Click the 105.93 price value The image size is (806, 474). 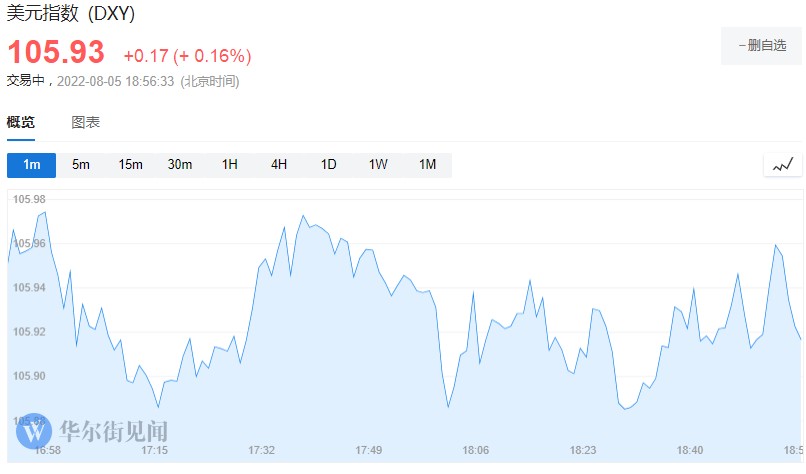tap(56, 53)
